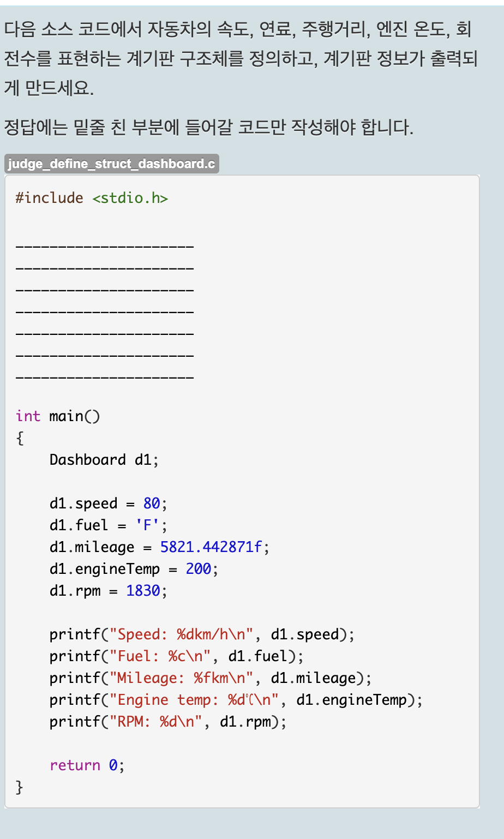Screen dimensions: 504x839
Task: Click the last blank underline above int main()
Action: point(105,377)
